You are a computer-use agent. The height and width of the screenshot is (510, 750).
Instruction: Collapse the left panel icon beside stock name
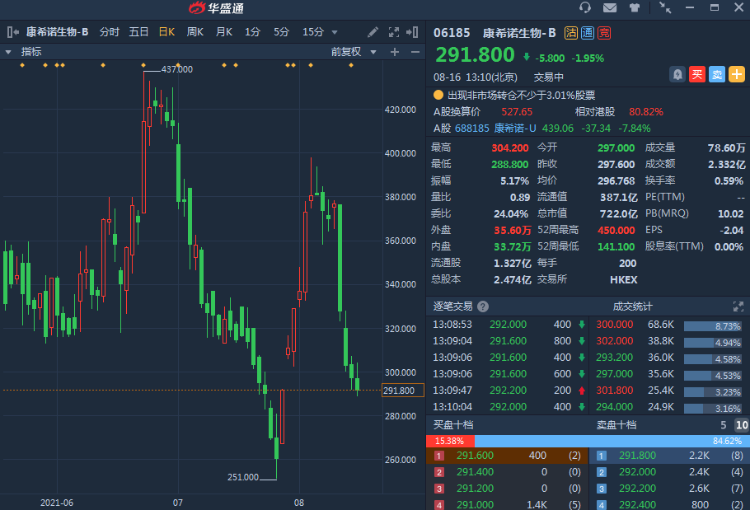tap(13, 32)
